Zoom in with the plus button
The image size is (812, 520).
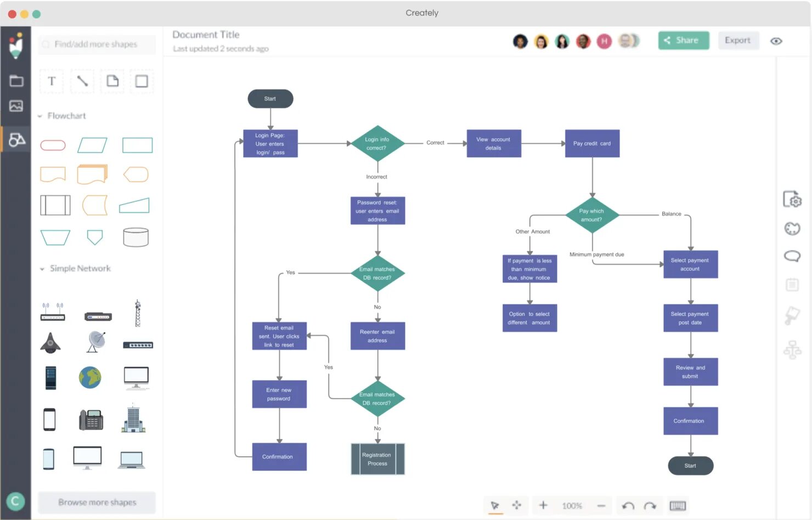pos(543,505)
